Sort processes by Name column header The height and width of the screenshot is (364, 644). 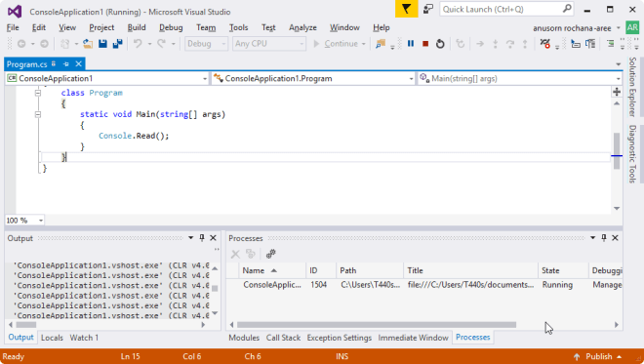[272, 270]
